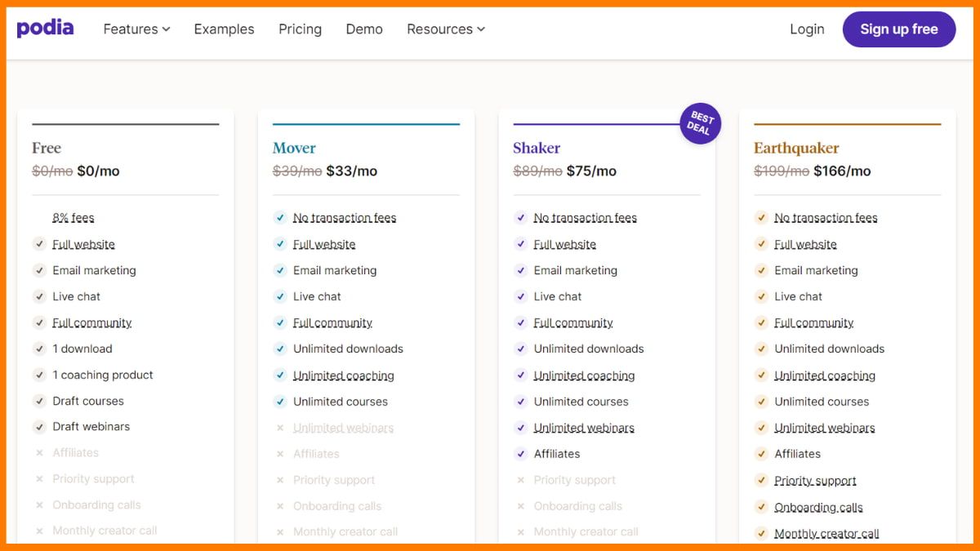Click checkmark icon next to Priority support in Earthquaker
980x551 pixels.
pyautogui.click(x=761, y=480)
